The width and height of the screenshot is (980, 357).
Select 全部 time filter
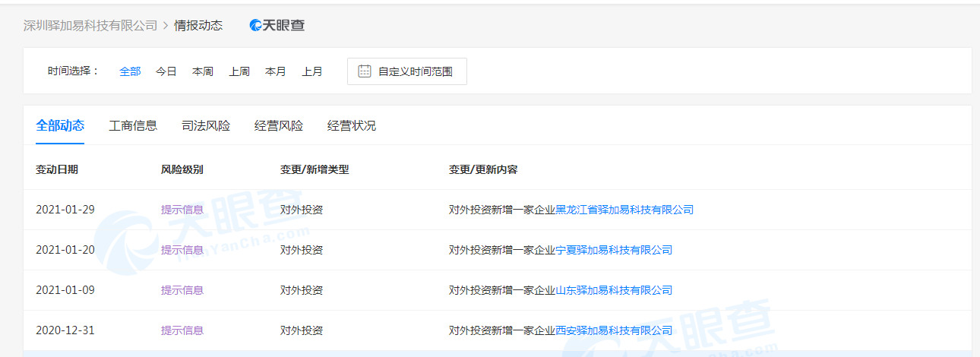point(130,71)
